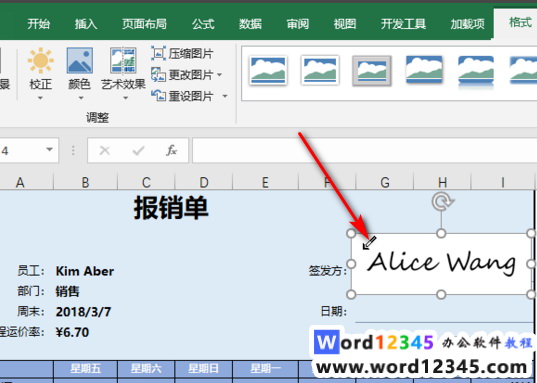Click the 部门 label cell
This screenshot has height=383, width=537.
(31, 291)
